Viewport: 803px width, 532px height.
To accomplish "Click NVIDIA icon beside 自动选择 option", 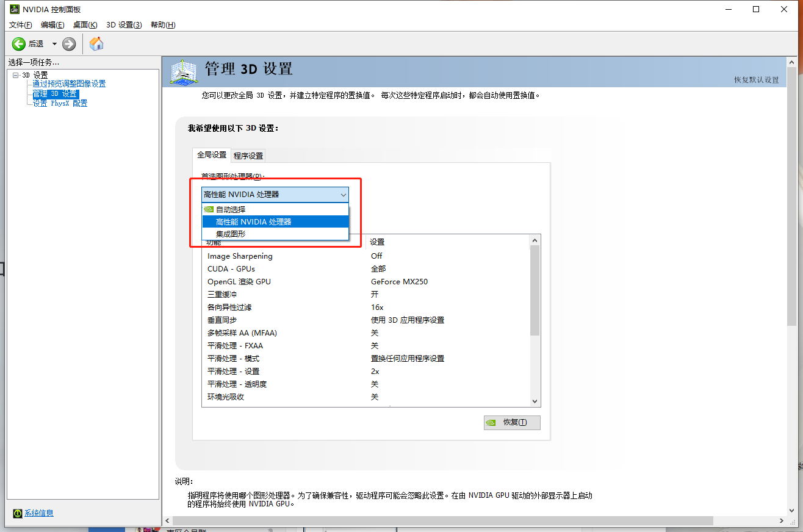I will coord(209,209).
